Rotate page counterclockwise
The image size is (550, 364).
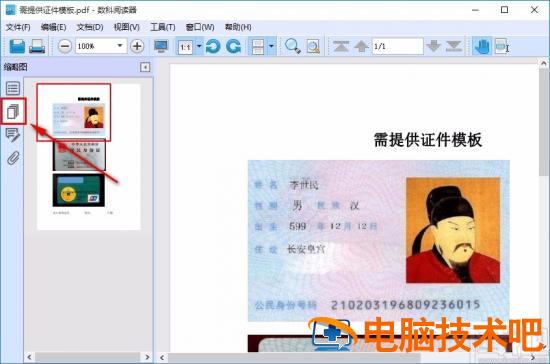[x=213, y=46]
